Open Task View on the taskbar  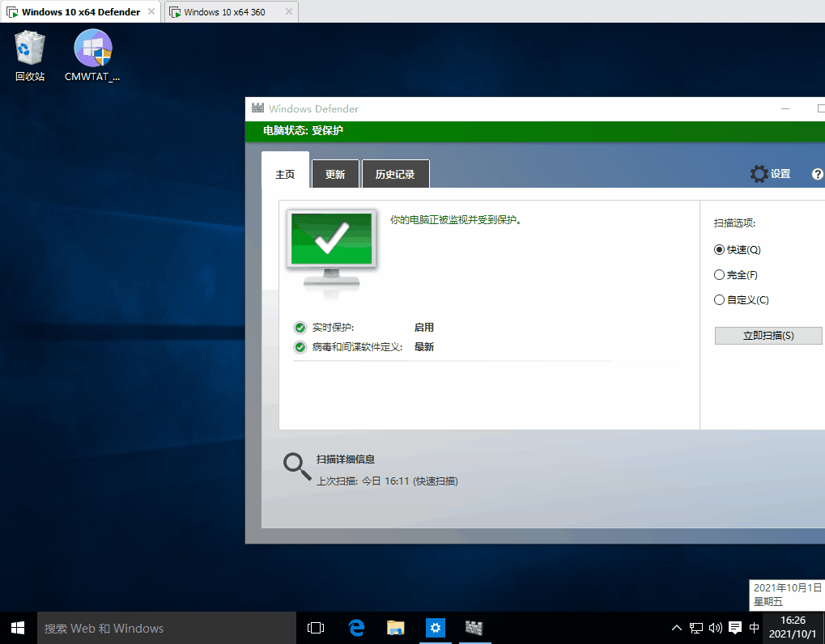tap(316, 628)
